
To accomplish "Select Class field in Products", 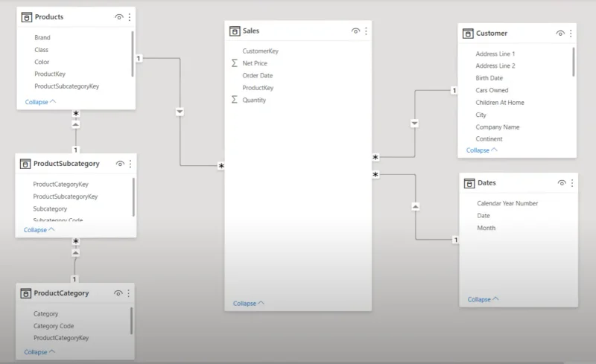I will (42, 50).
